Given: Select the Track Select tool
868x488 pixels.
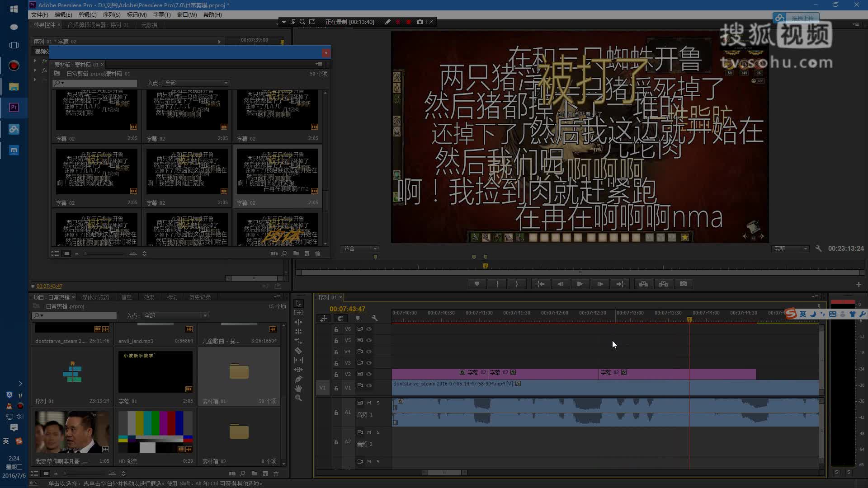Looking at the screenshot, I should 298,313.
